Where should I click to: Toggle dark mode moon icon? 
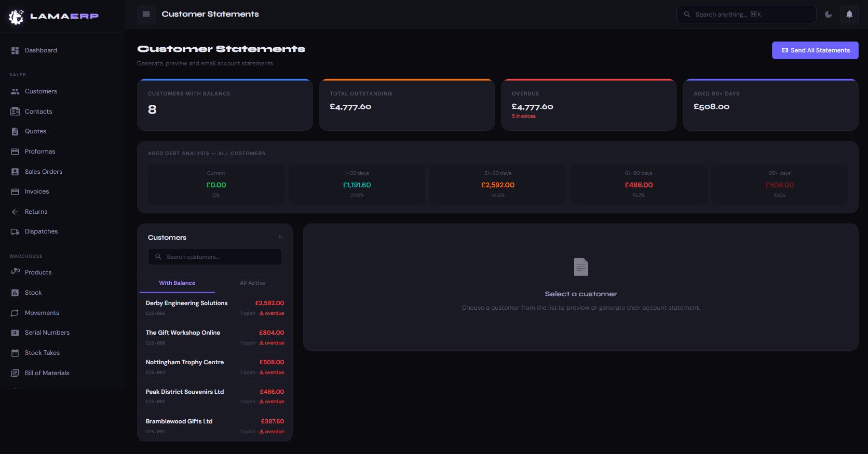(828, 15)
